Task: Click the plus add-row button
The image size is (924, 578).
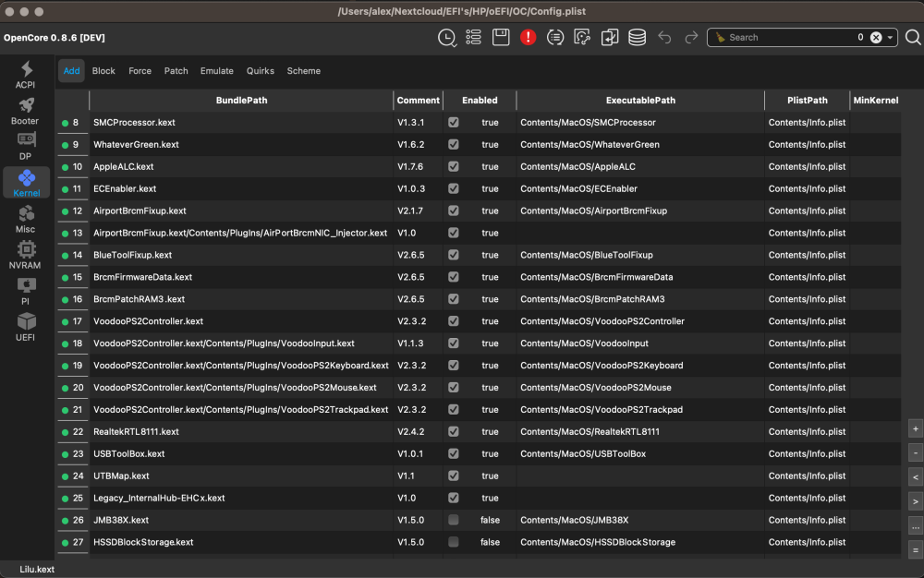Action: coord(915,429)
